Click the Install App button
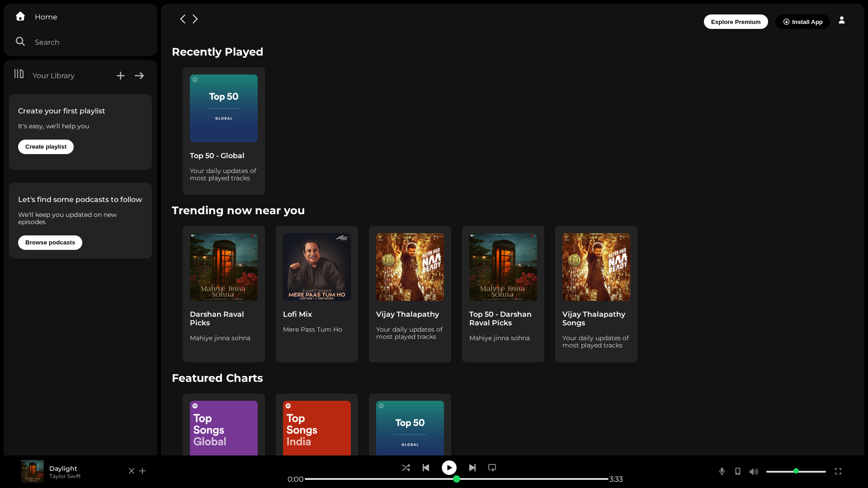The width and height of the screenshot is (868, 488). 802,22
